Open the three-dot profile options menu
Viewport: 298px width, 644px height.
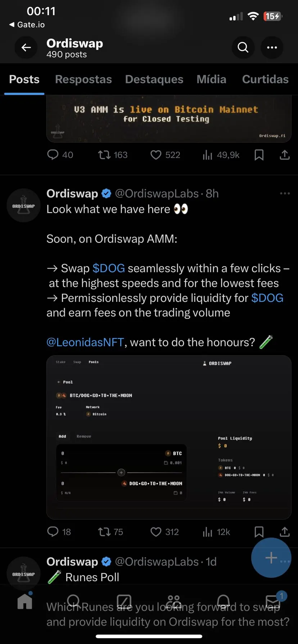pos(272,47)
